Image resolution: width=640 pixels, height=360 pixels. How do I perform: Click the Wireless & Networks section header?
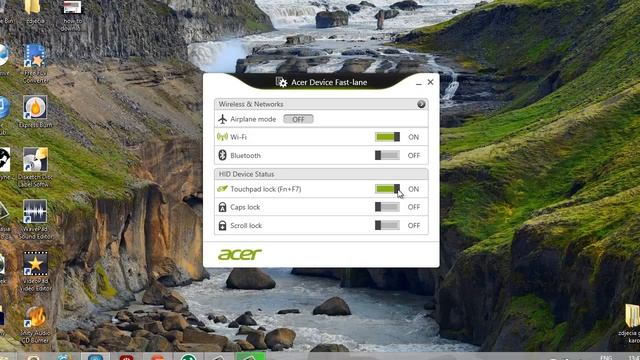click(321, 104)
